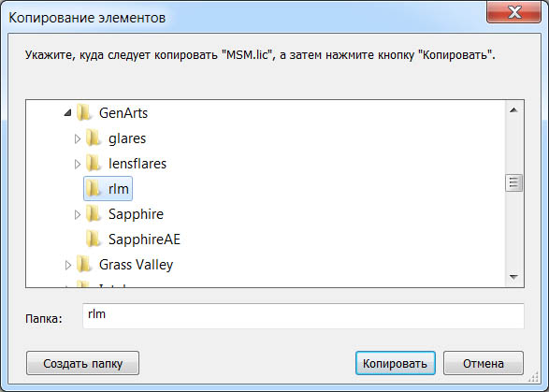
Task: Expand the glares folder arrow
Action: 78,138
